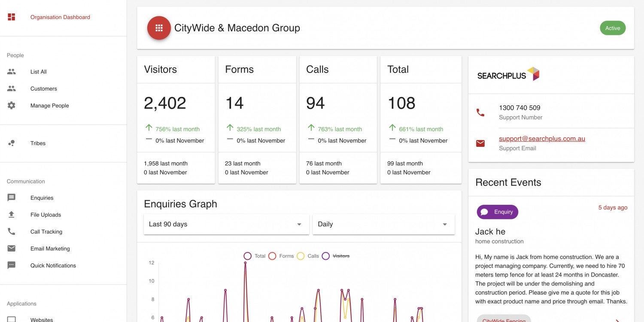Image resolution: width=644 pixels, height=322 pixels.
Task: Click the 5 days ago timestamp
Action: [x=613, y=207]
